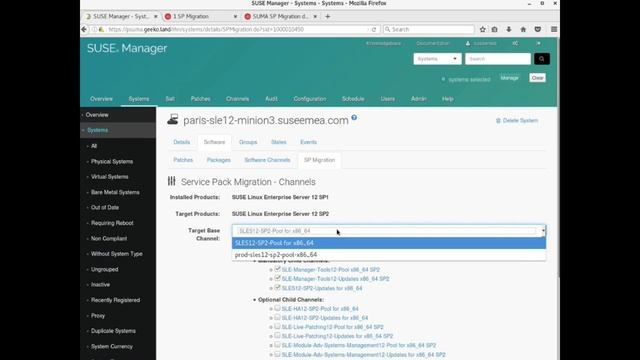The width and height of the screenshot is (640, 360).
Task: Toggle the SLES12-SP2-Updates for x86_64 checkbox
Action: [278, 287]
